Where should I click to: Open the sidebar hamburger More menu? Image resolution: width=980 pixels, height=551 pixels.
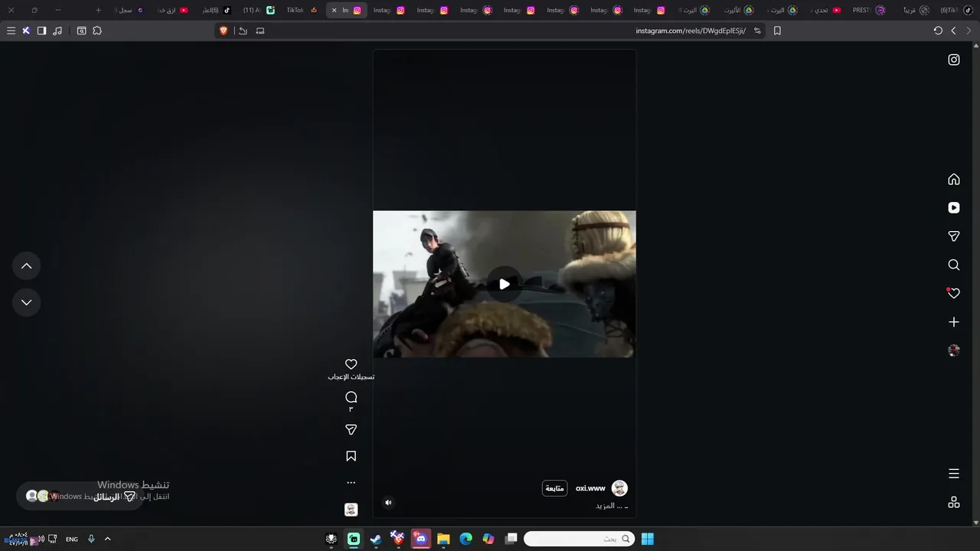(x=953, y=474)
